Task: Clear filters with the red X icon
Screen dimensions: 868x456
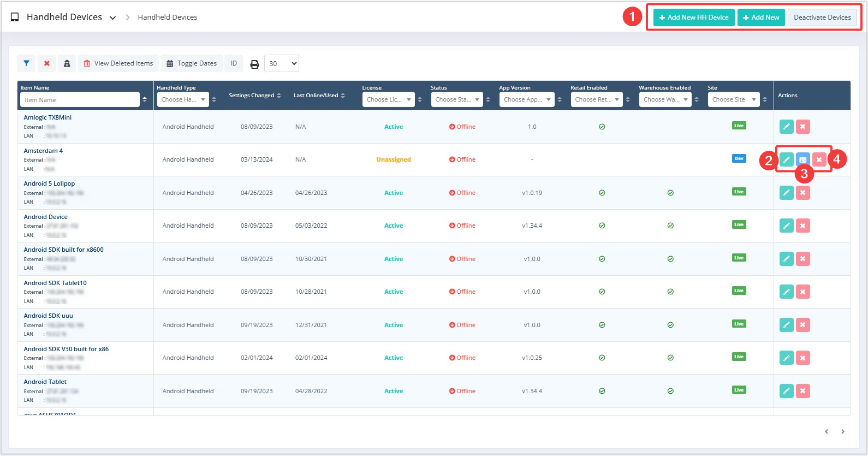Action: 47,63
